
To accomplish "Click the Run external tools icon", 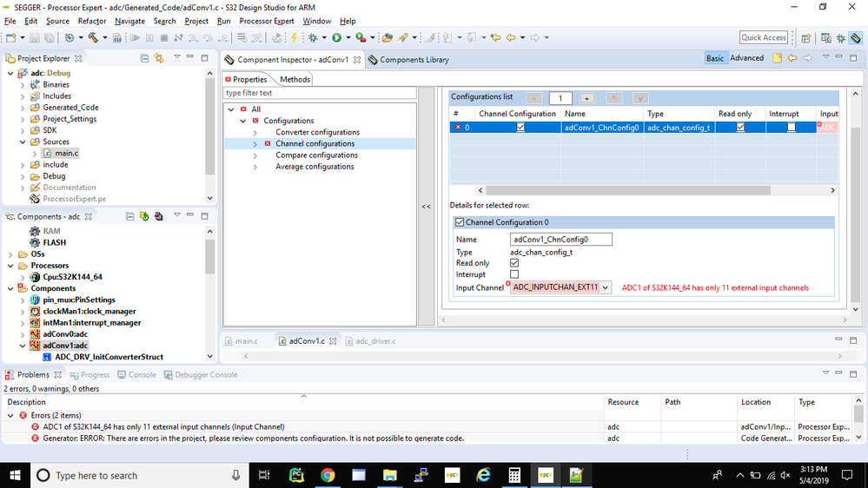I will (x=361, y=37).
